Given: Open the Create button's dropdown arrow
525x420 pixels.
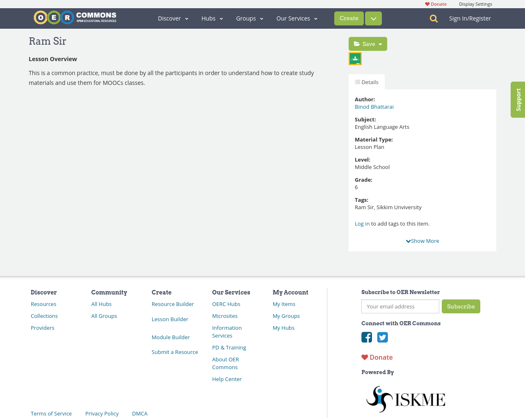Looking at the screenshot, I should coord(373,18).
